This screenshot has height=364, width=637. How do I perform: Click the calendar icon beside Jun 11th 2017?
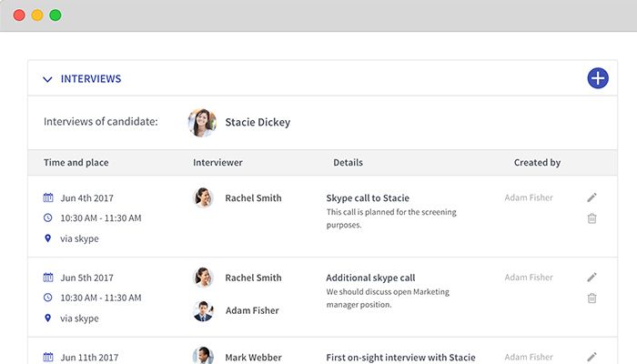point(48,358)
